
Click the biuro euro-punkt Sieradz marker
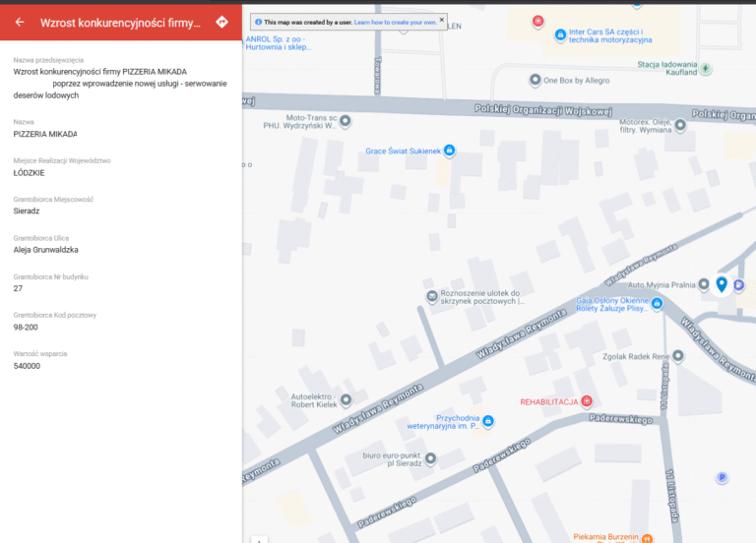point(430,458)
